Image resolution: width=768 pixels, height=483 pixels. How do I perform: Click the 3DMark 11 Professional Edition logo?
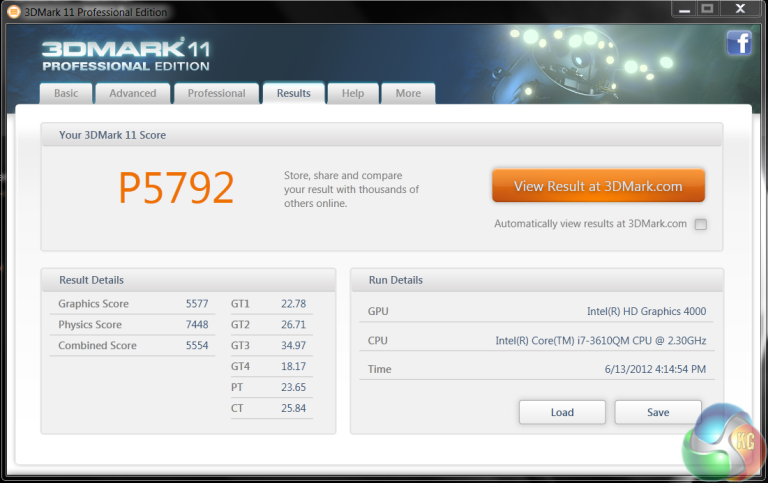(x=126, y=55)
